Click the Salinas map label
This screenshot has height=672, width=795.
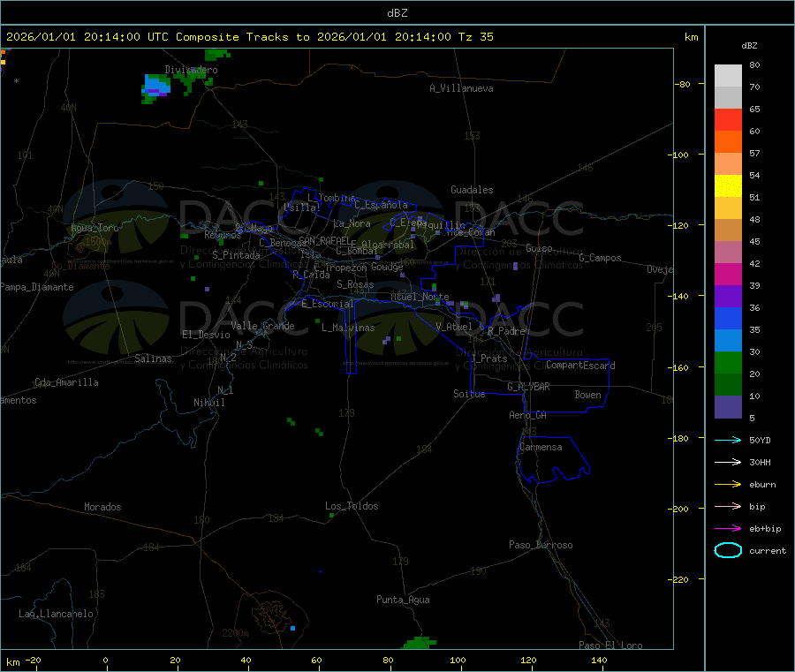[x=153, y=359]
